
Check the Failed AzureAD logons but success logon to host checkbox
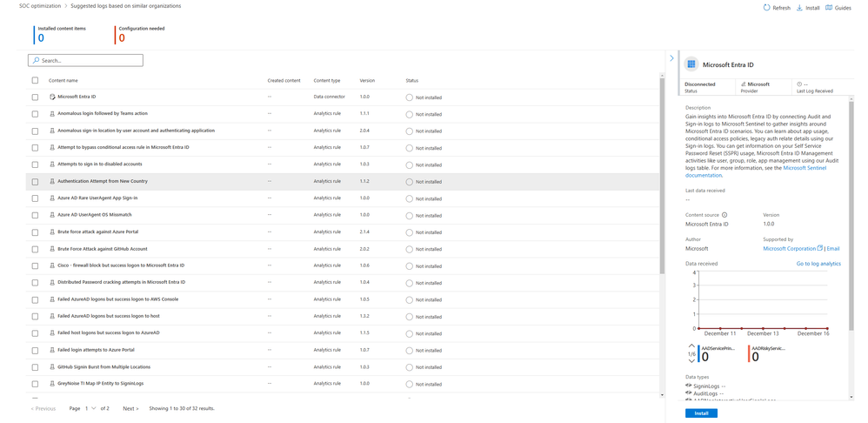pos(36,316)
